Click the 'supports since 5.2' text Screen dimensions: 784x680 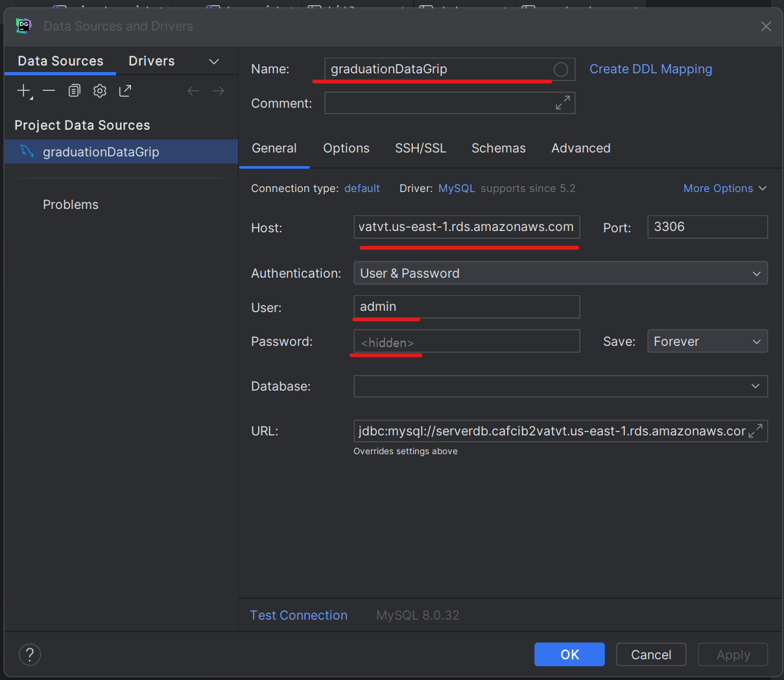(528, 188)
